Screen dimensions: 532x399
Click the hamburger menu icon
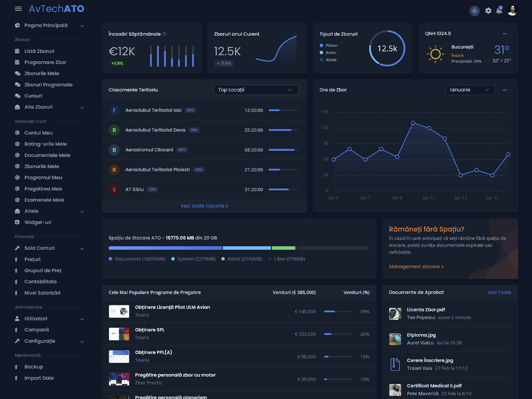coord(18,9)
